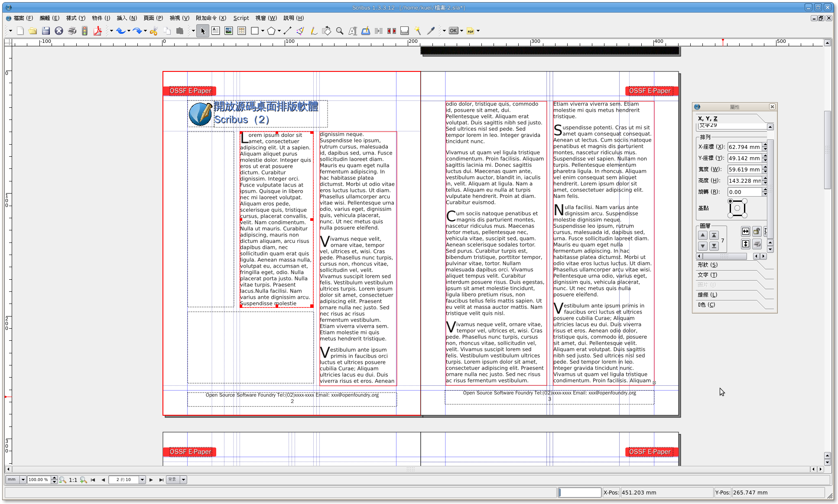
Task: Set basepoint to top-right corner
Action: pos(744,201)
